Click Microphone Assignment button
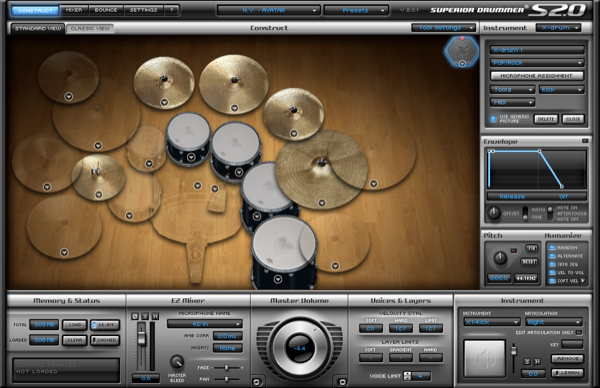This screenshot has height=388, width=600. (x=537, y=76)
